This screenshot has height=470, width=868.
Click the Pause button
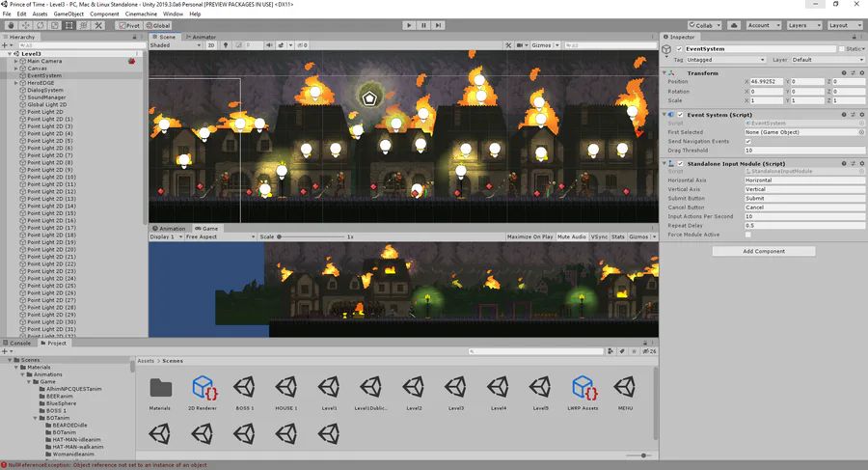pyautogui.click(x=423, y=25)
